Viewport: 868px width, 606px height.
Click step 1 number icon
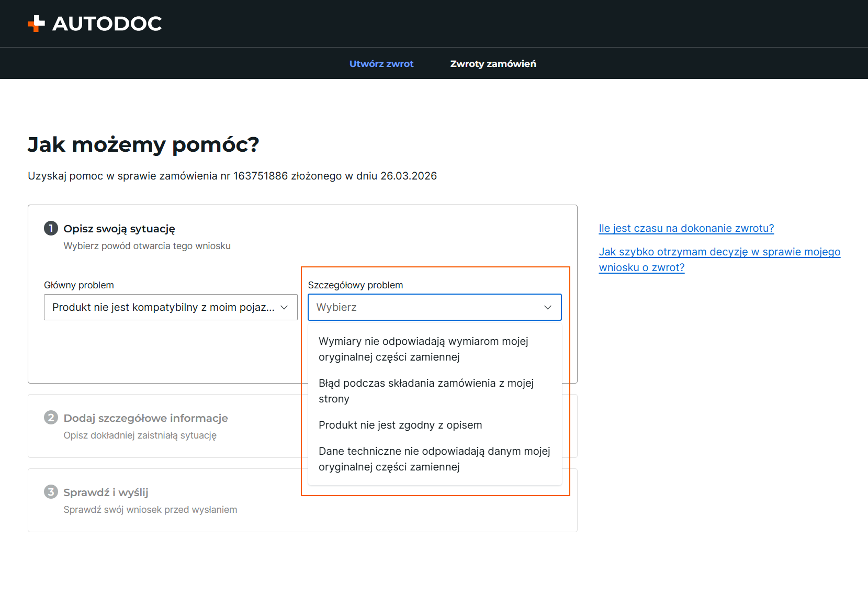point(51,228)
